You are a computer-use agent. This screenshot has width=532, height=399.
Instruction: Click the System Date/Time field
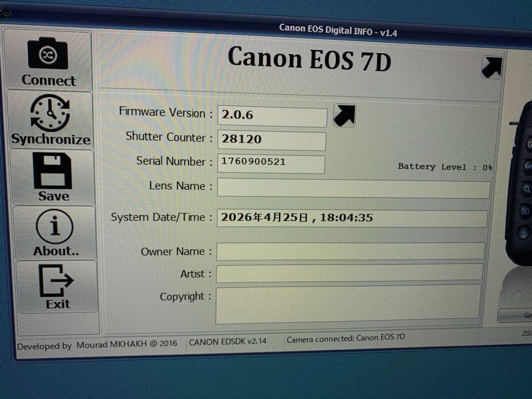[x=352, y=218]
